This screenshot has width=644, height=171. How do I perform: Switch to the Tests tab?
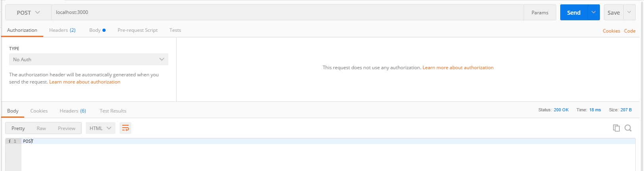tap(175, 30)
